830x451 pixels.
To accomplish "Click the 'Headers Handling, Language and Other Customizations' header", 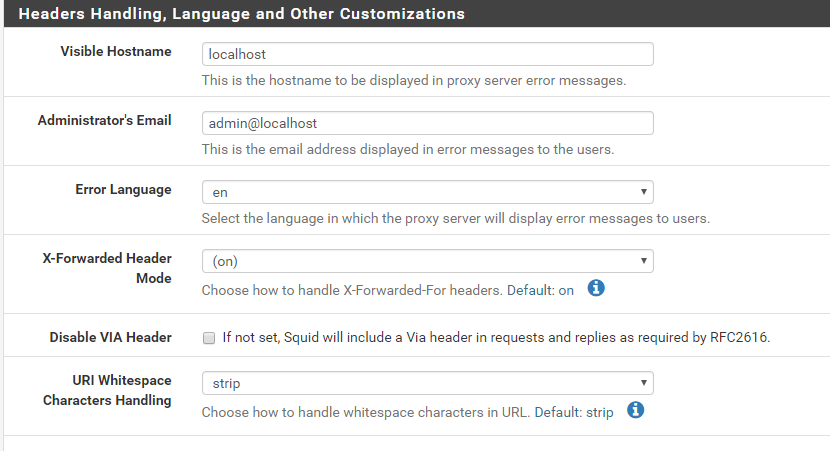I will click(x=242, y=14).
